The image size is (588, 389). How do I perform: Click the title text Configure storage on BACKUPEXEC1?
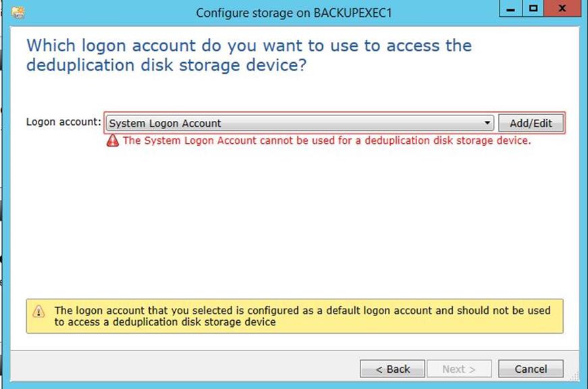tap(294, 13)
